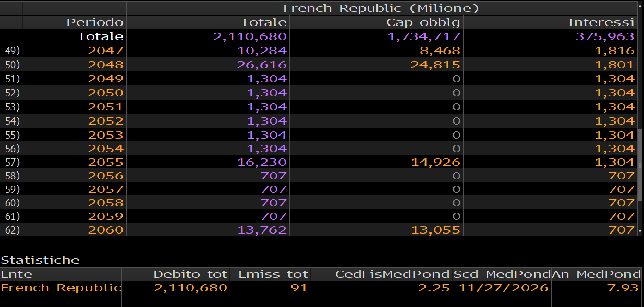Click the Interessi total 375,963

[605, 36]
